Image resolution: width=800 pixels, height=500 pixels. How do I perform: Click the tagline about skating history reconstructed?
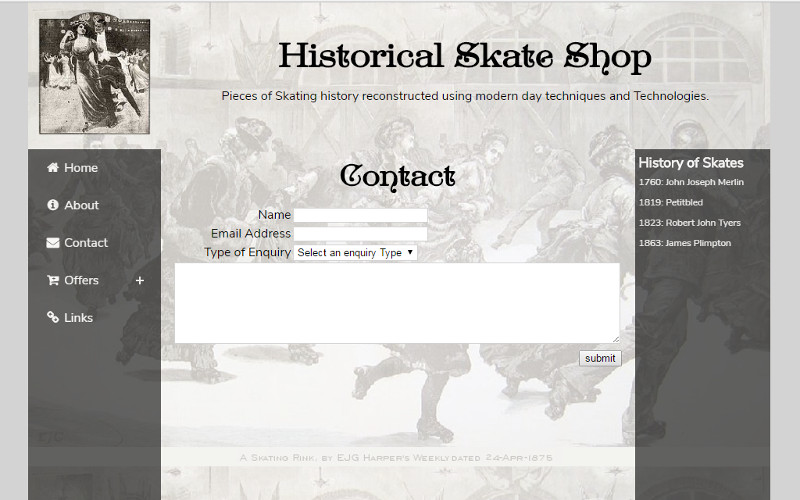[x=465, y=96]
